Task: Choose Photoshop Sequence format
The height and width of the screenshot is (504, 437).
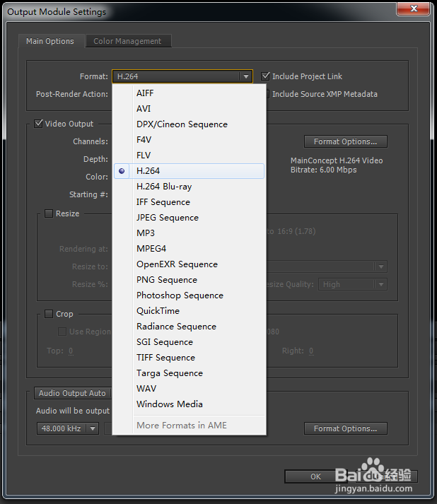Action: tap(189, 295)
